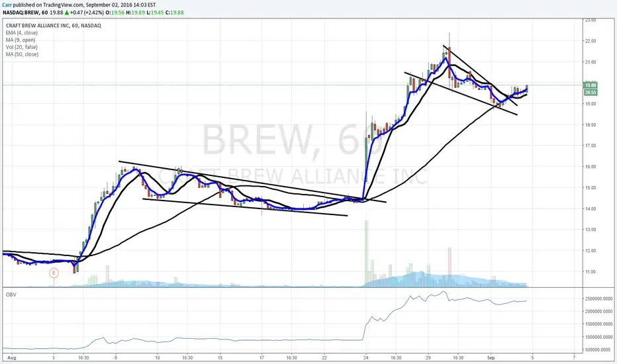Click the NASDAQ:BREW, 60 symbol header
This screenshot has width=617, height=364.
[x=25, y=13]
